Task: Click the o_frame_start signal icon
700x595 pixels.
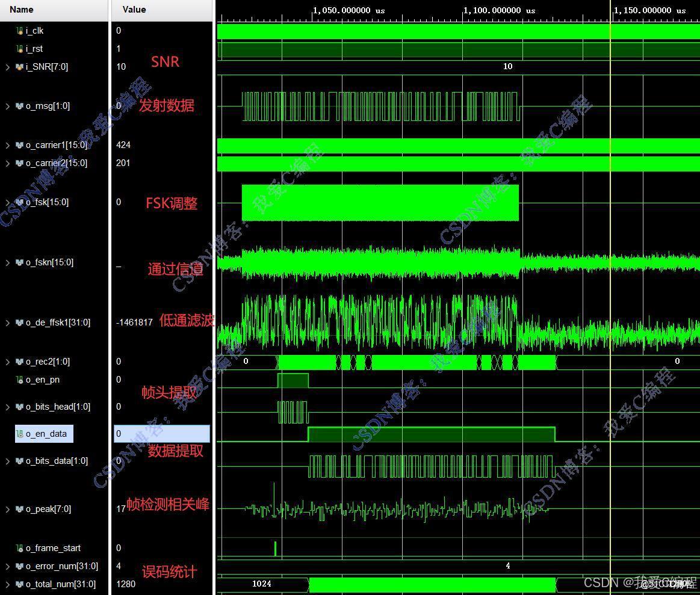Action: click(20, 548)
